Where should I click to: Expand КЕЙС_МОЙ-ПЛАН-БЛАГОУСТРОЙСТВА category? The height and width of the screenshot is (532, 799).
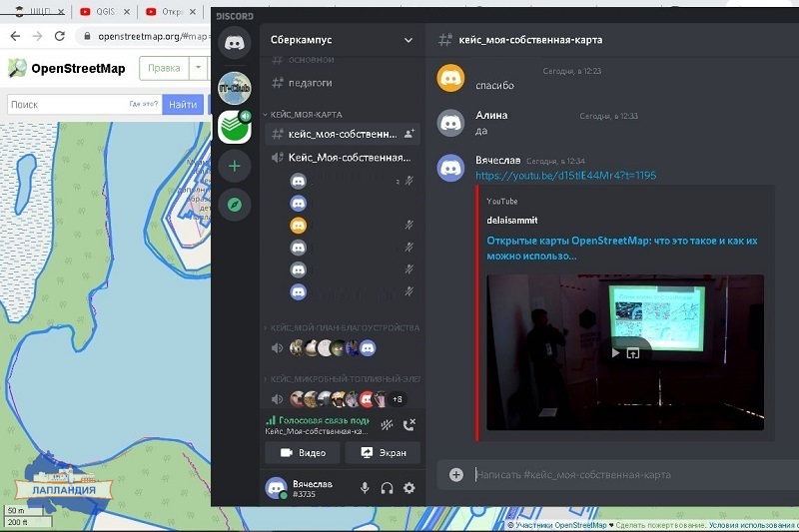click(x=342, y=327)
